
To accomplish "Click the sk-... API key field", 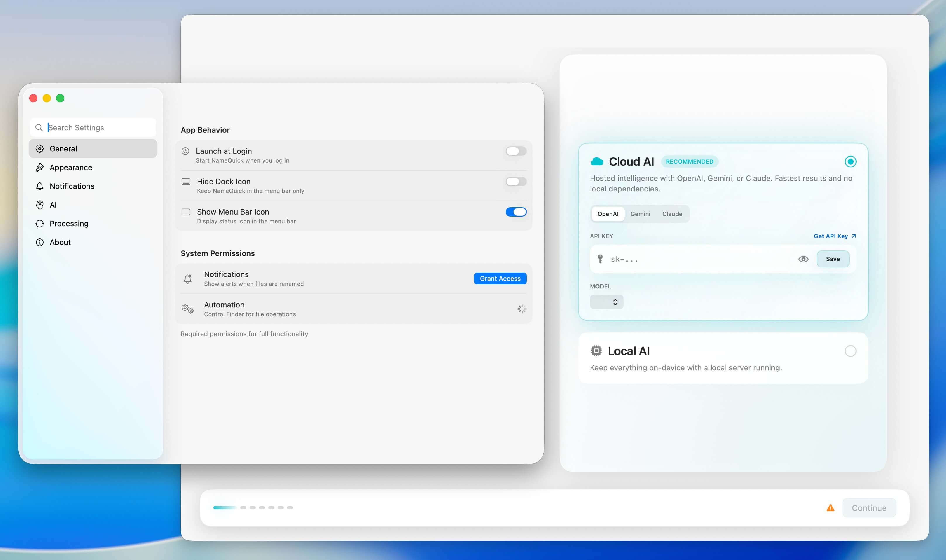I will (698, 259).
